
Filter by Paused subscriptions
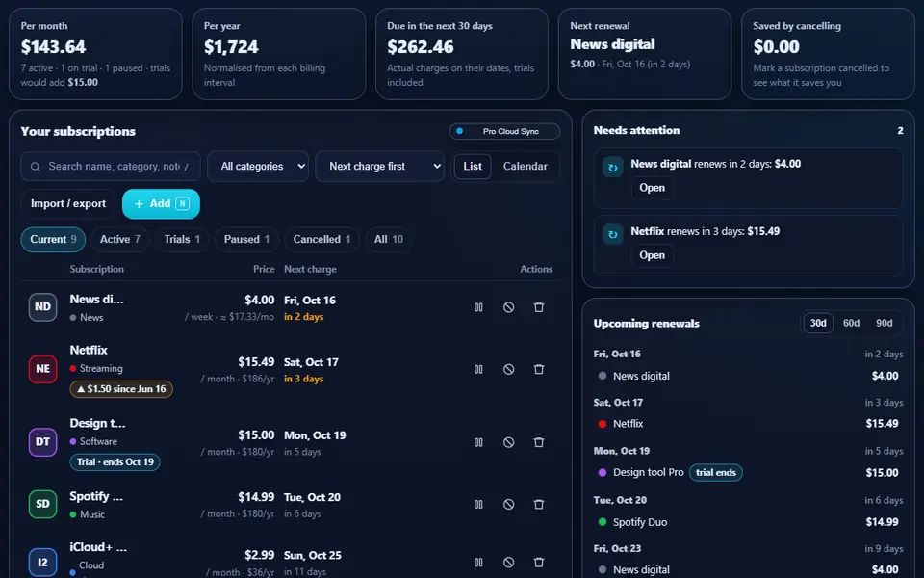coord(246,240)
